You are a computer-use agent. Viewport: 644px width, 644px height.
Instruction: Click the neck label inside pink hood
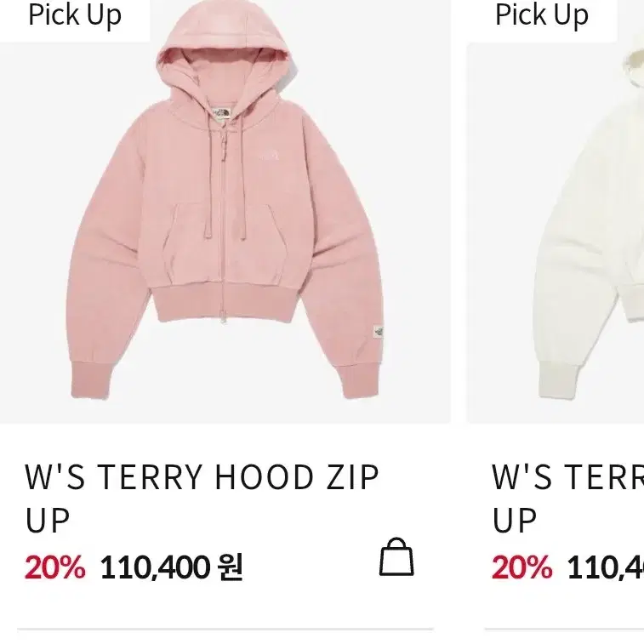click(221, 113)
